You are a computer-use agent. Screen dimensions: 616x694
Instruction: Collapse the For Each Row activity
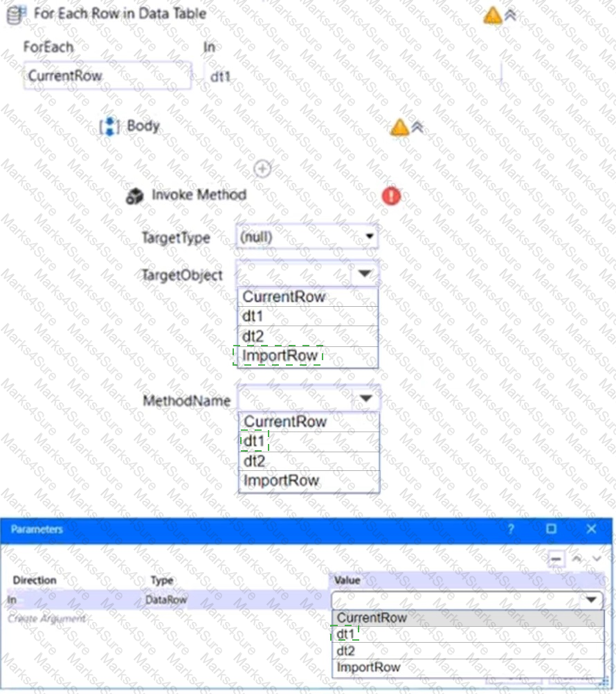point(510,15)
